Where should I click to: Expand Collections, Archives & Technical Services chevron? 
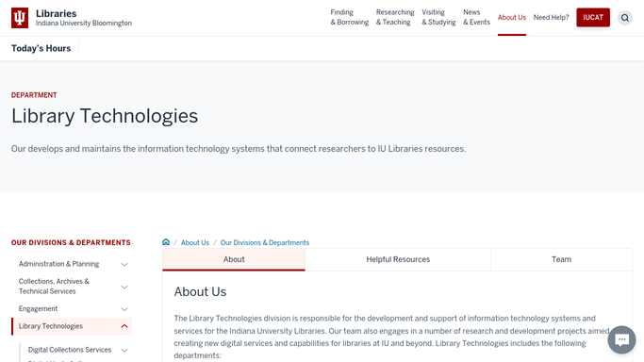(124, 287)
